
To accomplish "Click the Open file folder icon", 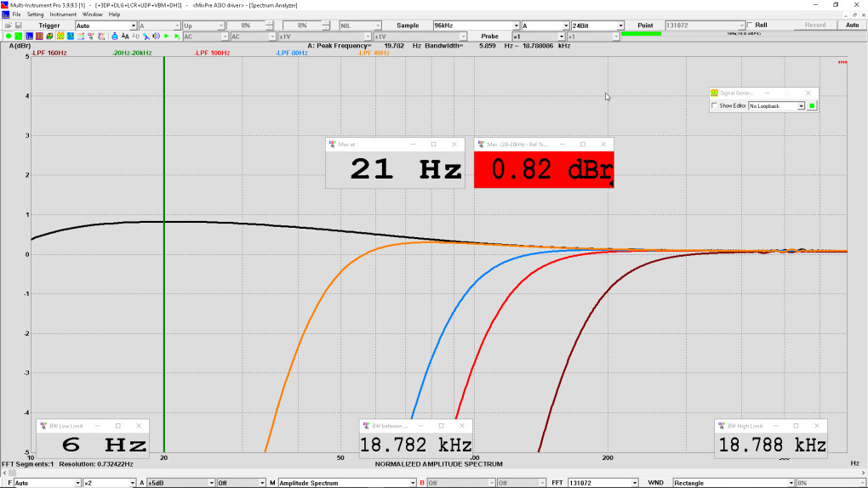I will pos(9,26).
